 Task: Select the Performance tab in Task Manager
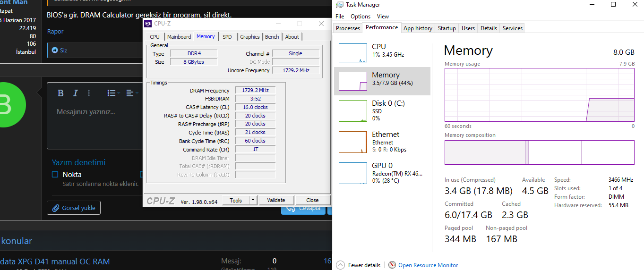382,27
